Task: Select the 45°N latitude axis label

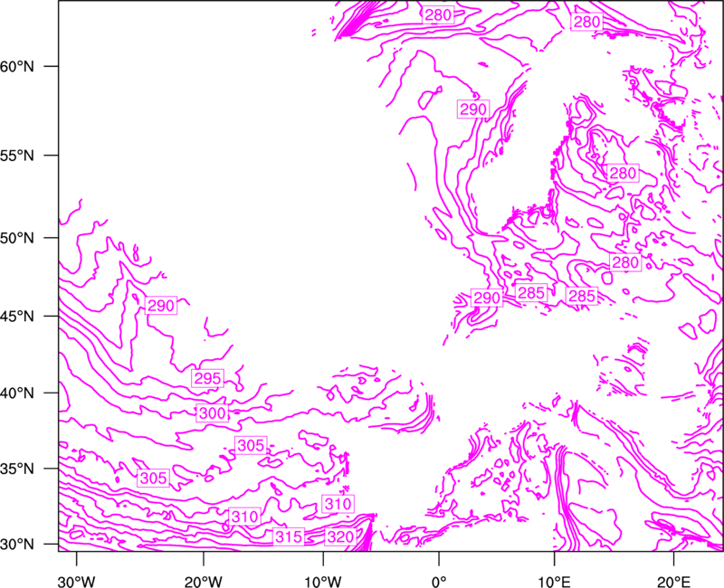Action: [x=17, y=316]
